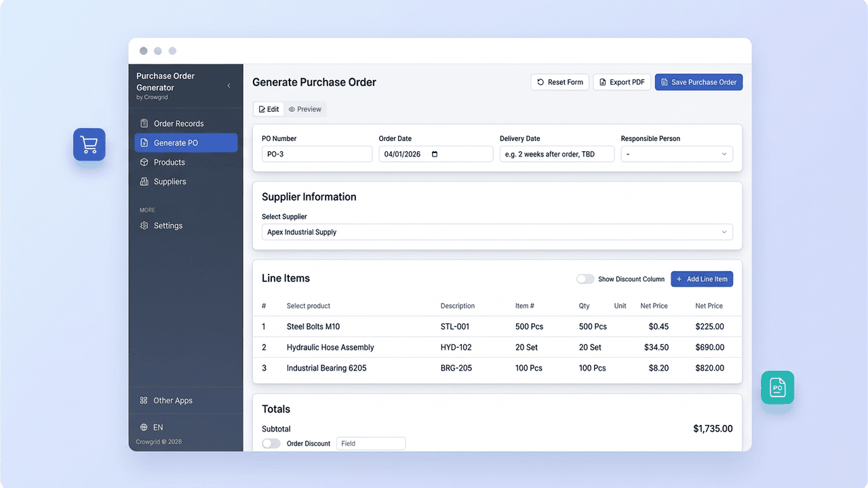
Task: Open Order Records in sidebar
Action: 186,123
